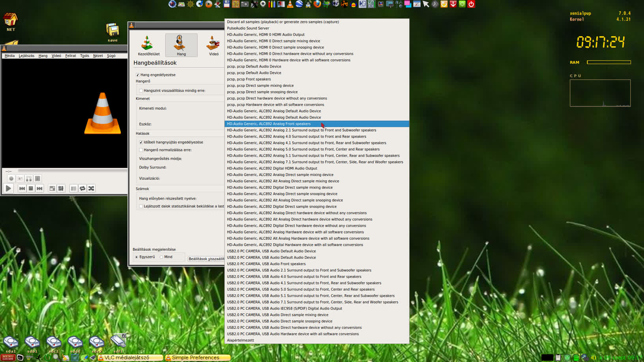Image resolution: width=644 pixels, height=362 pixels.
Task: Choose Discard all samples (playback) option
Action: (x=317, y=22)
